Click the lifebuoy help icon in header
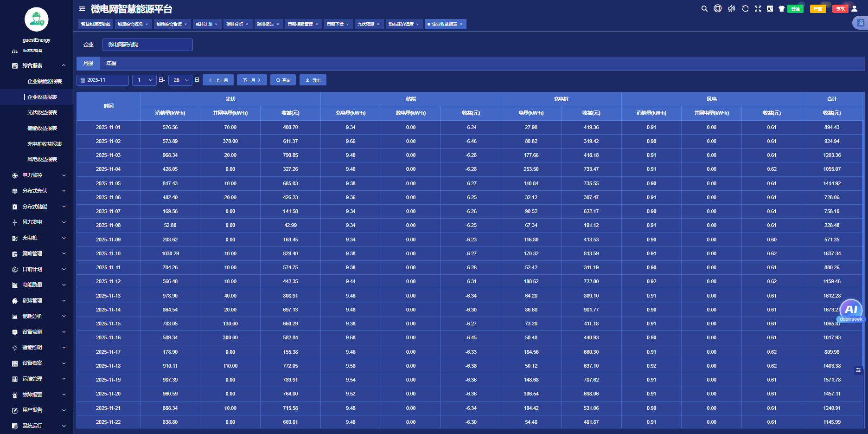Screen dimensions: 868x434 point(718,9)
